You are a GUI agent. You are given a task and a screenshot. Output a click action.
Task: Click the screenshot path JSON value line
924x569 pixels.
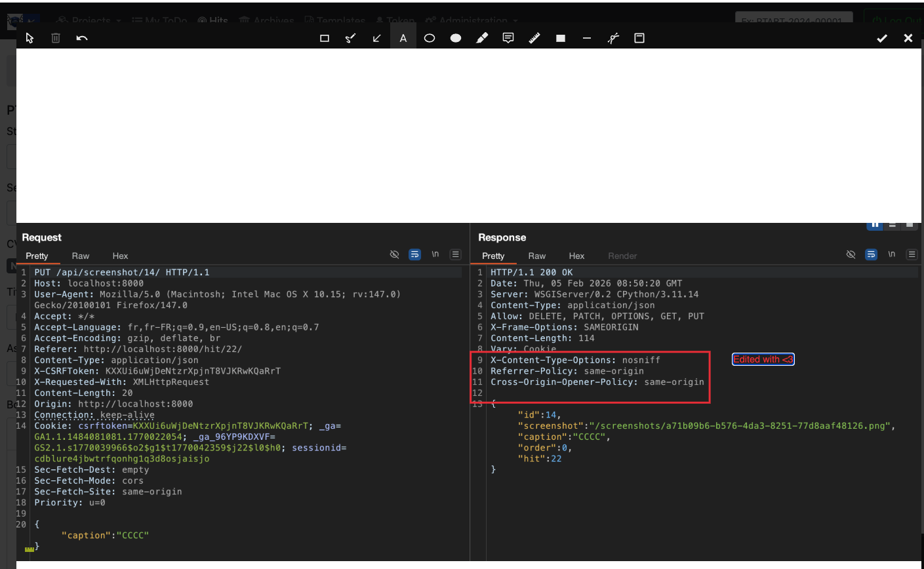707,426
